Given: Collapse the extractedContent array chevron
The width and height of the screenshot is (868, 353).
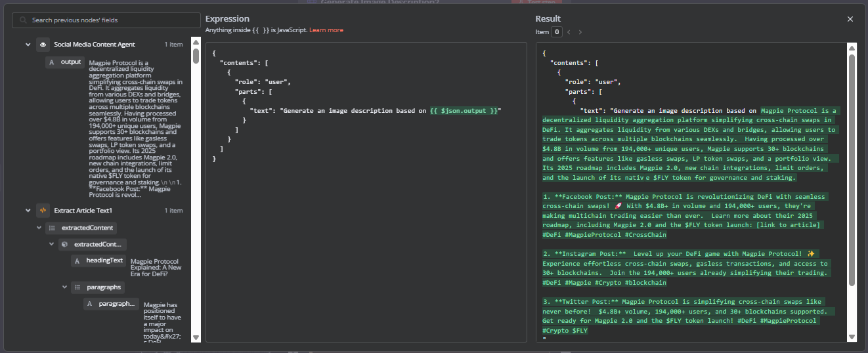Looking at the screenshot, I should coord(39,228).
